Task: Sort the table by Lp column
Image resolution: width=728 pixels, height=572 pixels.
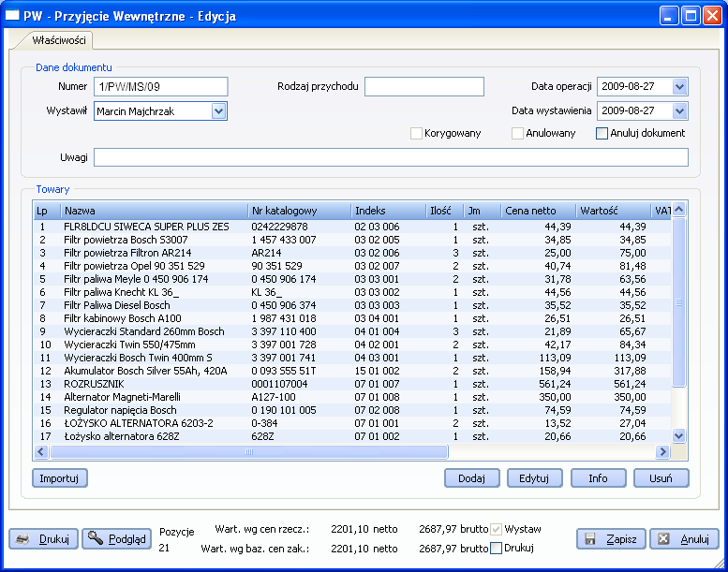Action: pos(47,211)
